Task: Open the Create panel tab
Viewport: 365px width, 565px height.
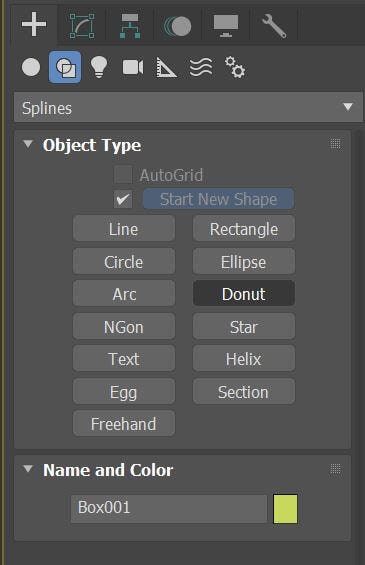Action: tap(34, 25)
